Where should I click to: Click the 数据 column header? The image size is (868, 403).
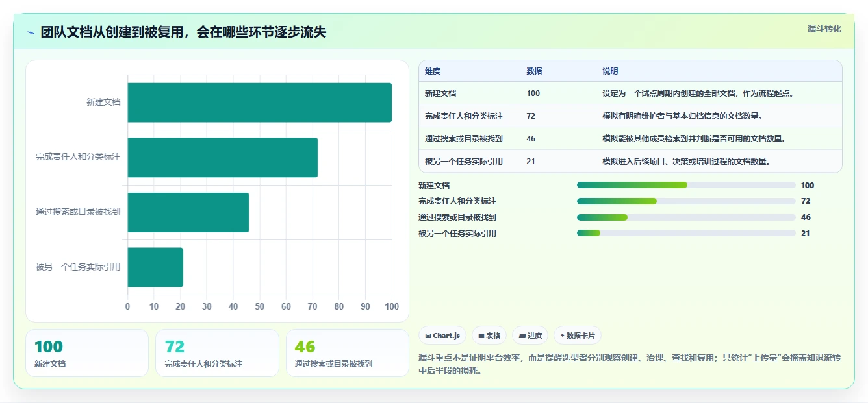coord(534,71)
